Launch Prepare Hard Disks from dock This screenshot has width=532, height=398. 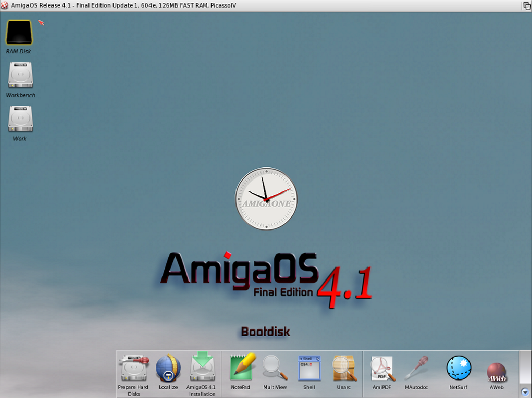tap(133, 369)
